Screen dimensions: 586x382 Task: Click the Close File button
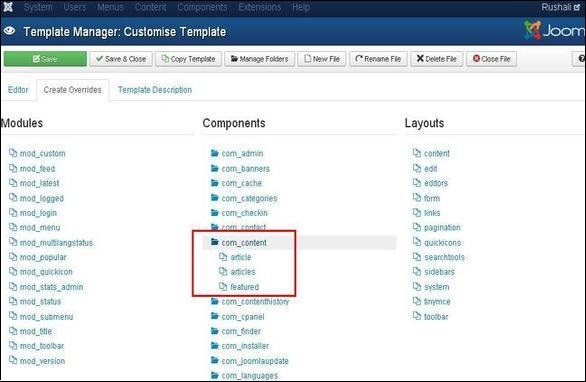[491, 59]
